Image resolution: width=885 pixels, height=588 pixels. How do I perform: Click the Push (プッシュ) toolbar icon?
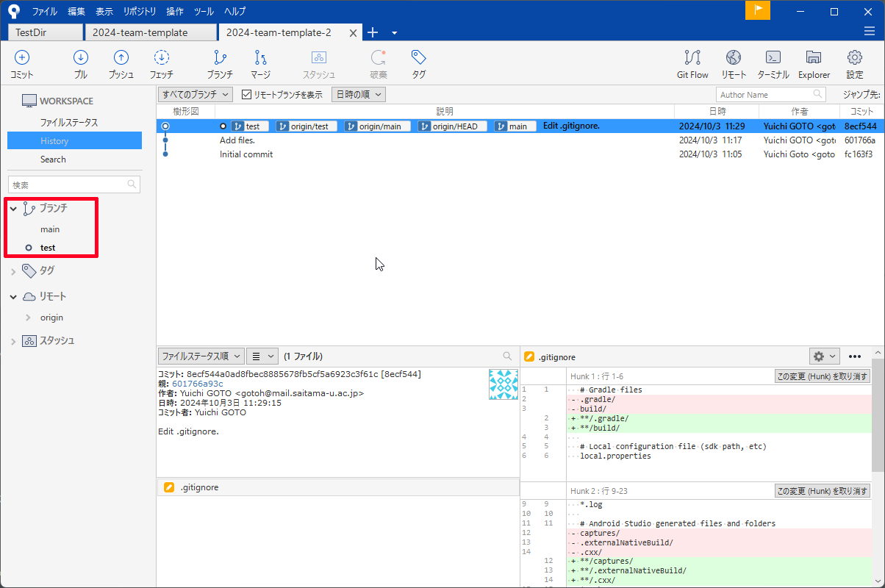tap(121, 57)
